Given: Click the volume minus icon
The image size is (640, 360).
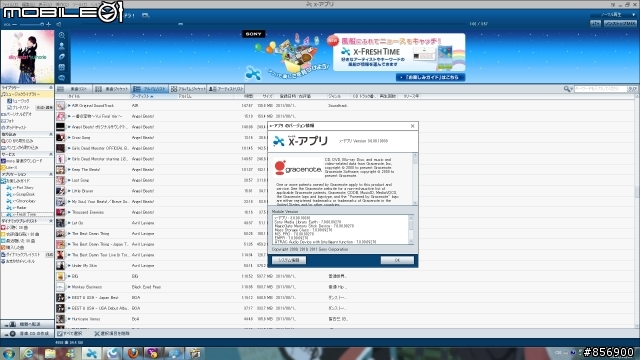Looking at the screenshot, I should pos(15,24).
